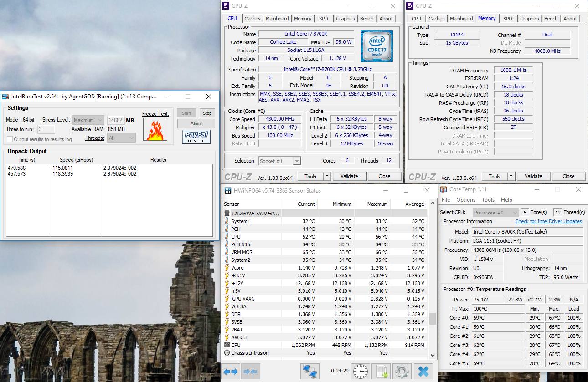Viewport: 588px width, 382px height.
Task: Click Validate in the CPU-Z CPU window
Action: [x=349, y=176]
